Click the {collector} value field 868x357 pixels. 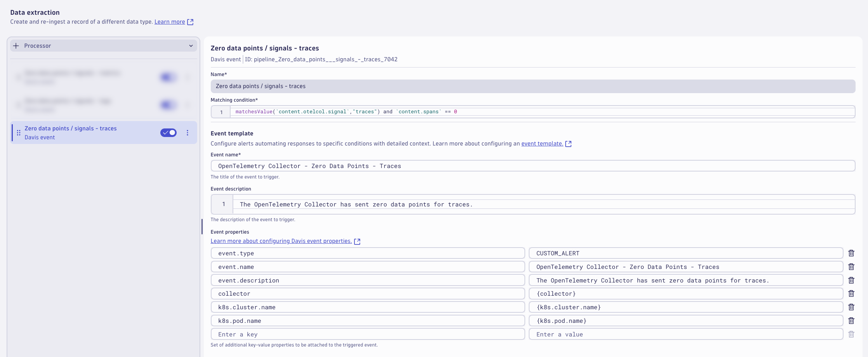pos(686,293)
